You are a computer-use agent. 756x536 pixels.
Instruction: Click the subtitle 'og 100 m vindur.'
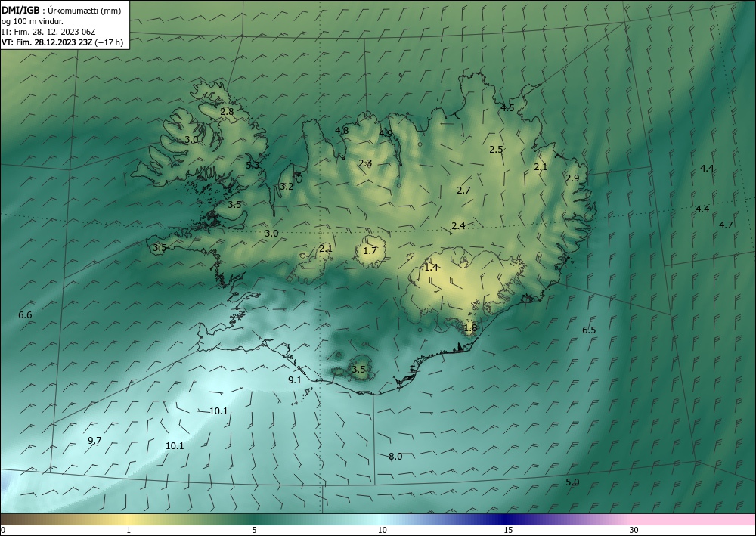click(33, 21)
